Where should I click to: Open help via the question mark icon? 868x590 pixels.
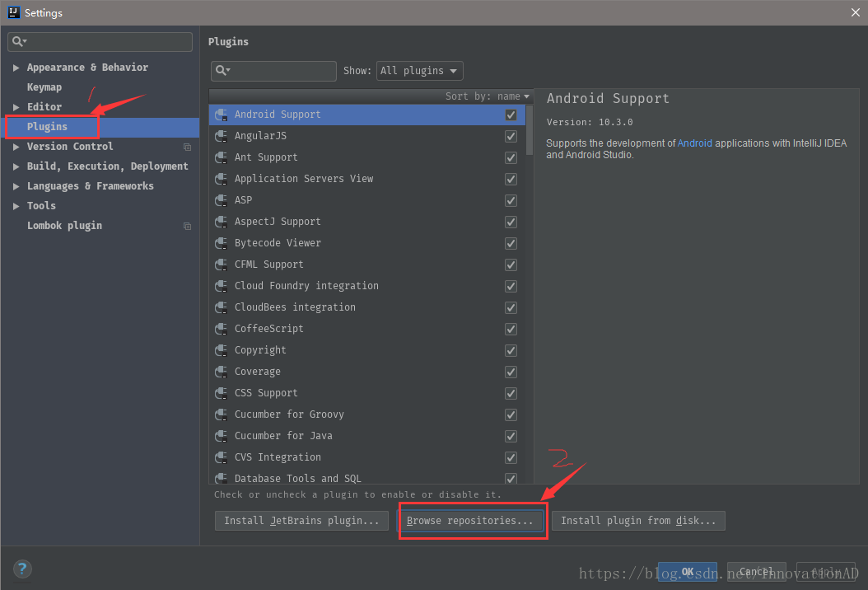22,569
